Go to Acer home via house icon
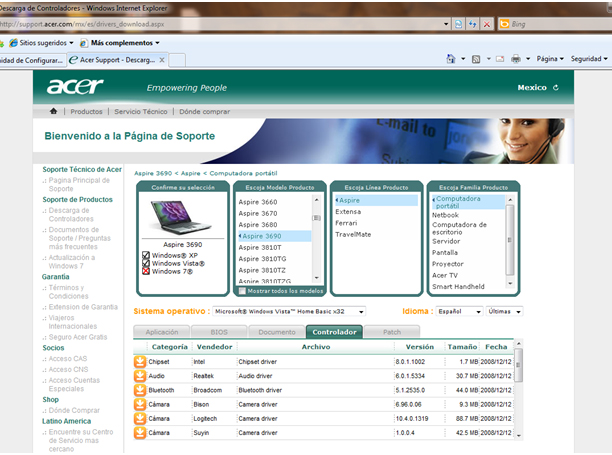 coord(53,111)
